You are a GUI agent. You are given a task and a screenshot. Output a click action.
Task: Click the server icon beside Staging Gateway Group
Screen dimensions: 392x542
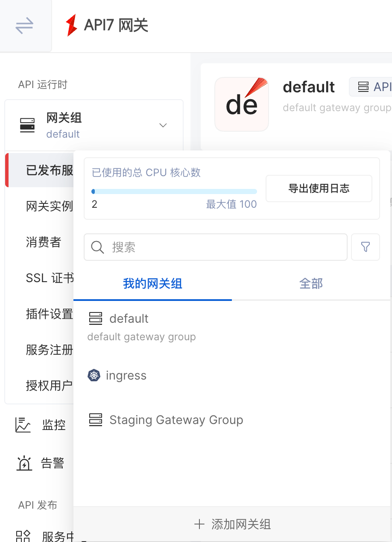[x=96, y=420]
